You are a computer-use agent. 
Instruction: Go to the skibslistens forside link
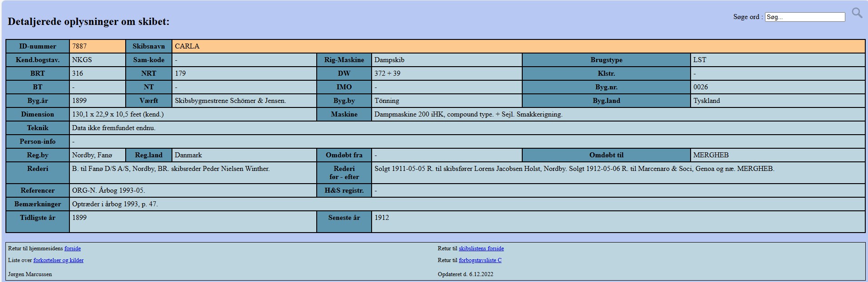point(481,248)
